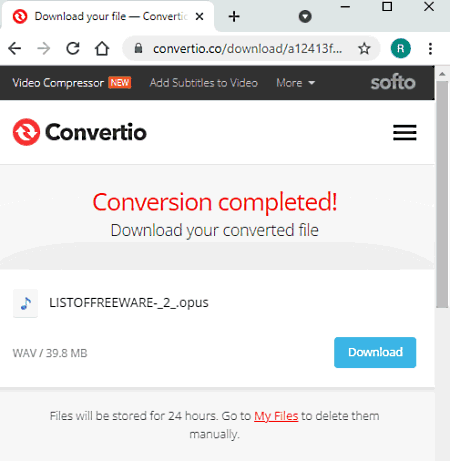Image resolution: width=450 pixels, height=461 pixels.
Task: Reload the page with refresh icon
Action: click(x=73, y=49)
